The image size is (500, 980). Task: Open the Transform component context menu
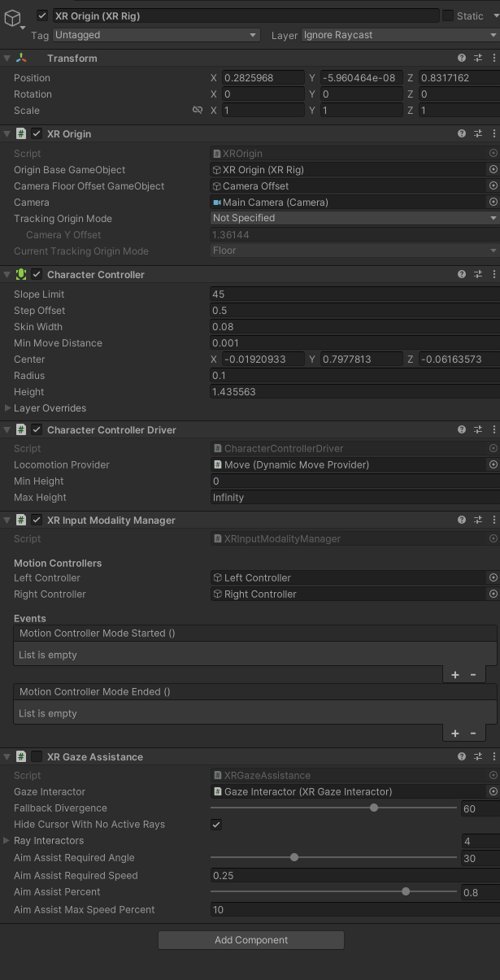493,59
